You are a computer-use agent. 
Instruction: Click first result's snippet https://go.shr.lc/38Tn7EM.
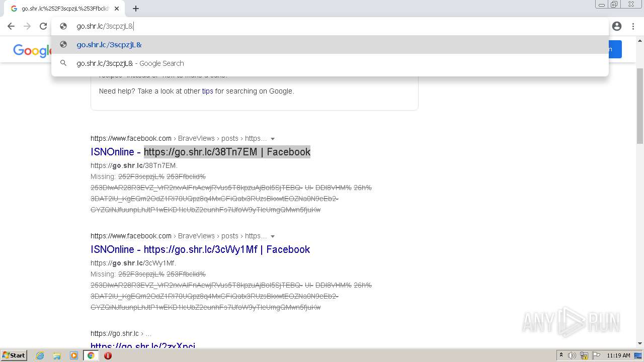point(134,165)
